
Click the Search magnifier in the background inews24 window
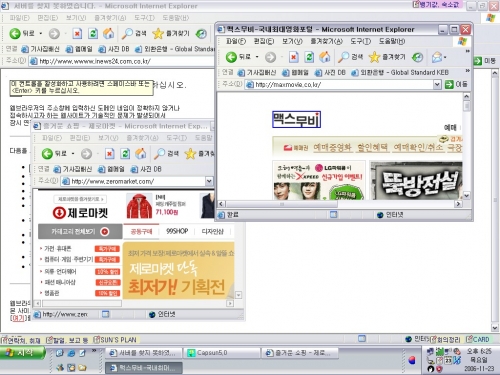[127, 33]
